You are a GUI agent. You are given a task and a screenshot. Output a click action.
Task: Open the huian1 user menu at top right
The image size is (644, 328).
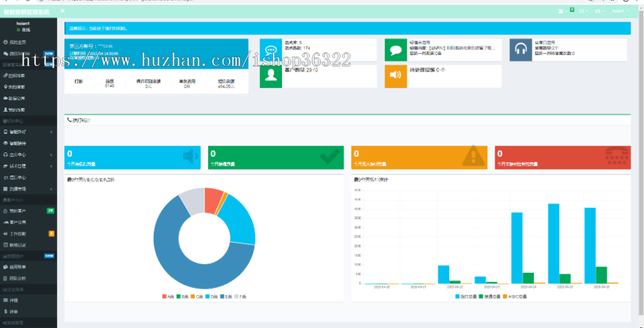pyautogui.click(x=620, y=11)
